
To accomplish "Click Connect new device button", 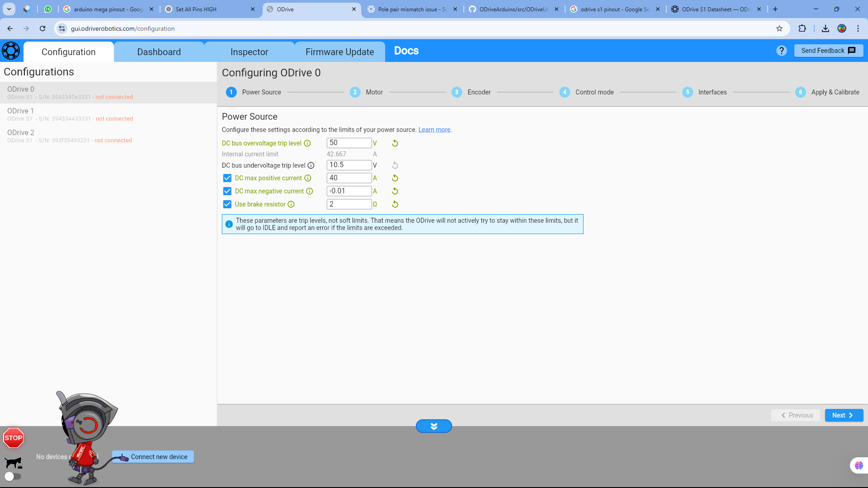I will 153,457.
